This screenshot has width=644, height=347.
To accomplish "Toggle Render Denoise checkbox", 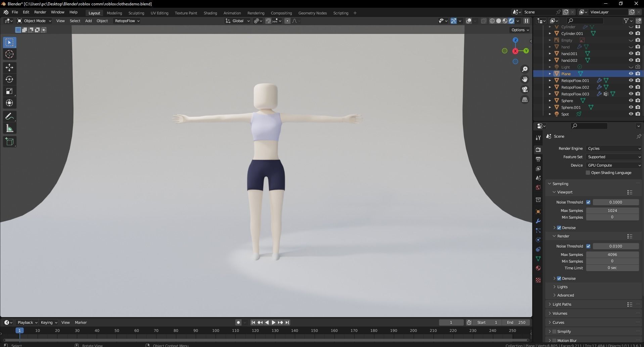I will click(559, 278).
